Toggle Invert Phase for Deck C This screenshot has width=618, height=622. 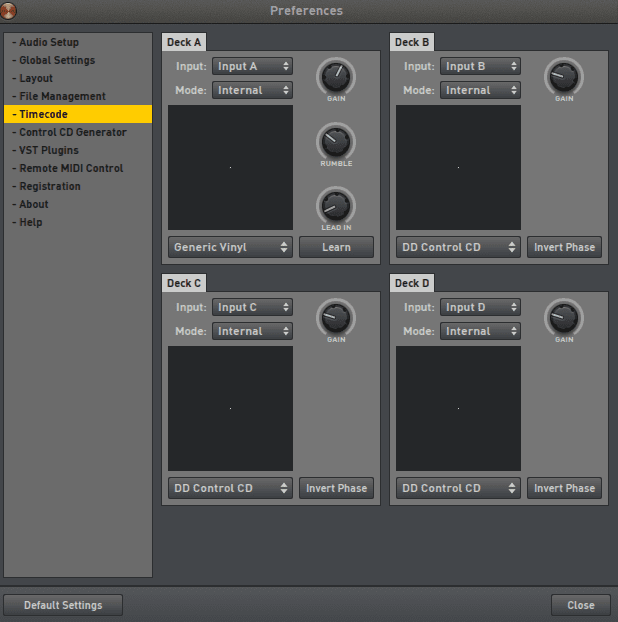tap(336, 488)
